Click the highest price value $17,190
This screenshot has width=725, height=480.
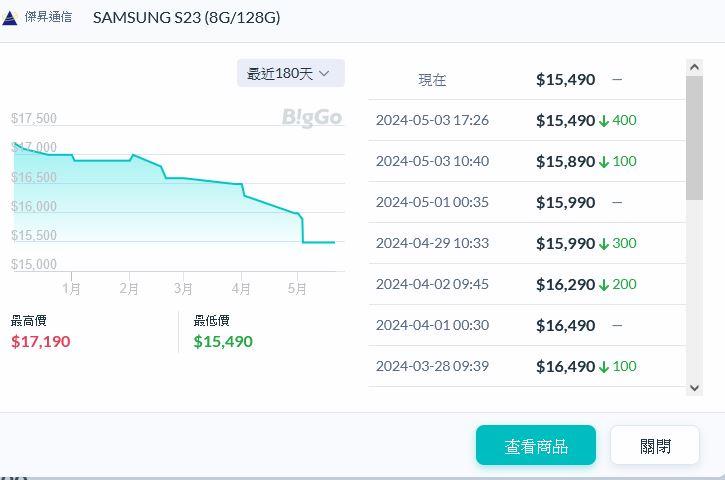coord(41,341)
